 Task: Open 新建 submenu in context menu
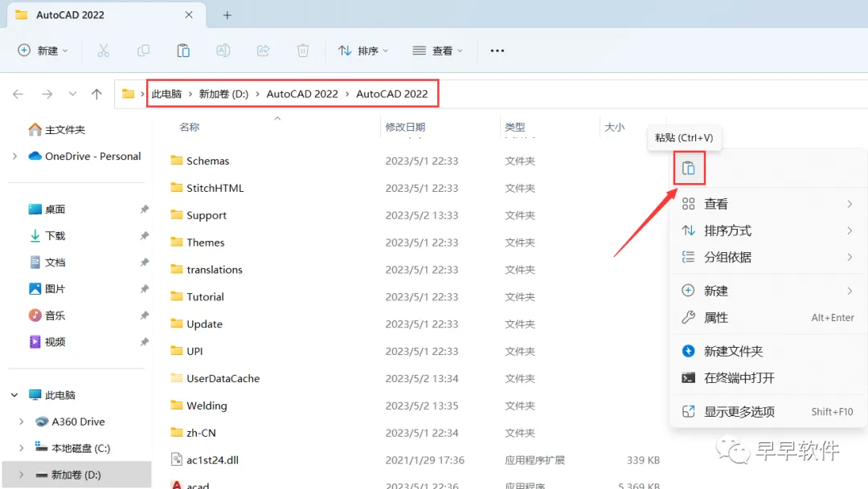[x=768, y=291]
